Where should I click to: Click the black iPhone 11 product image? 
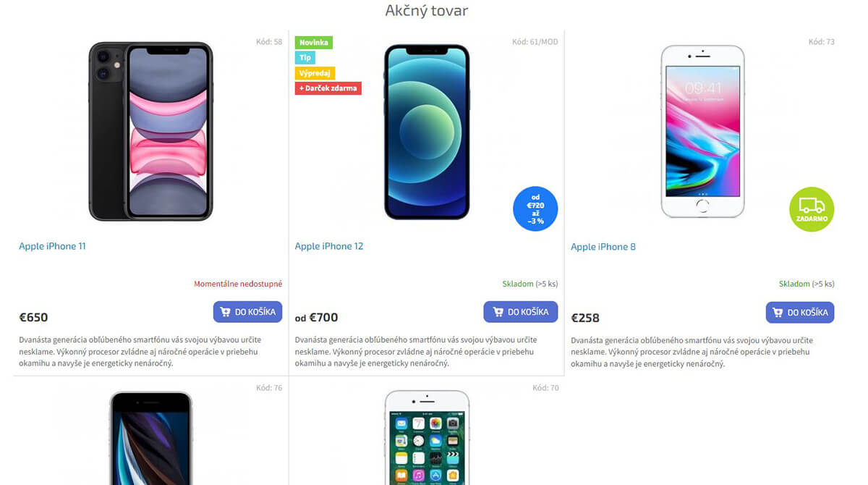point(150,131)
